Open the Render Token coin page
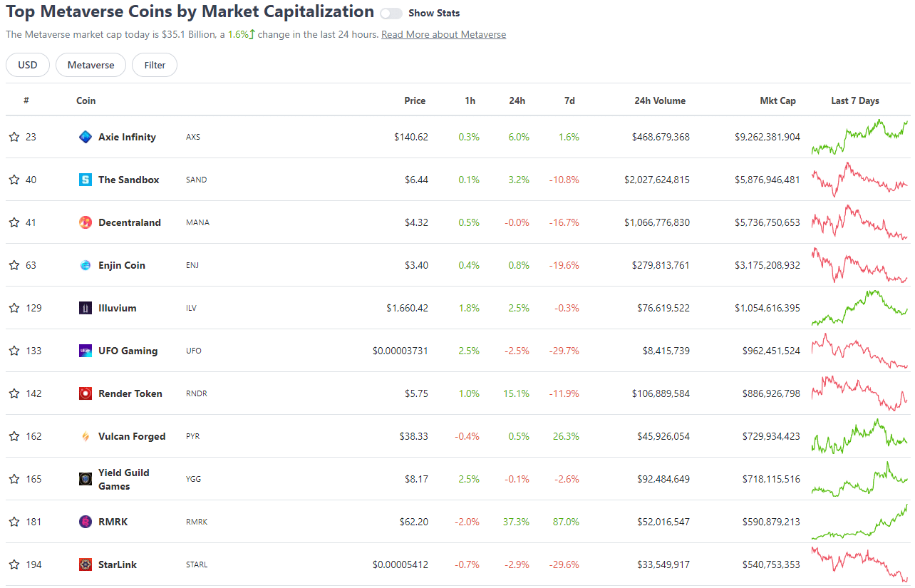 (130, 393)
